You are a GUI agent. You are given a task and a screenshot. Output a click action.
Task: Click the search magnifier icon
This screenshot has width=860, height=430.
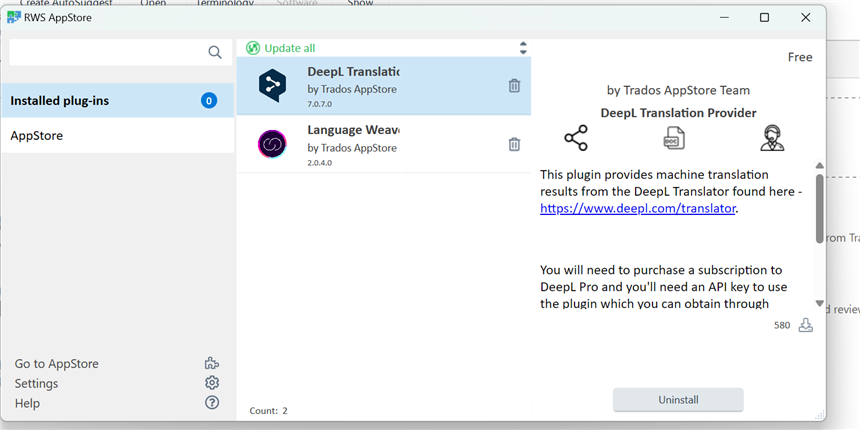point(215,52)
